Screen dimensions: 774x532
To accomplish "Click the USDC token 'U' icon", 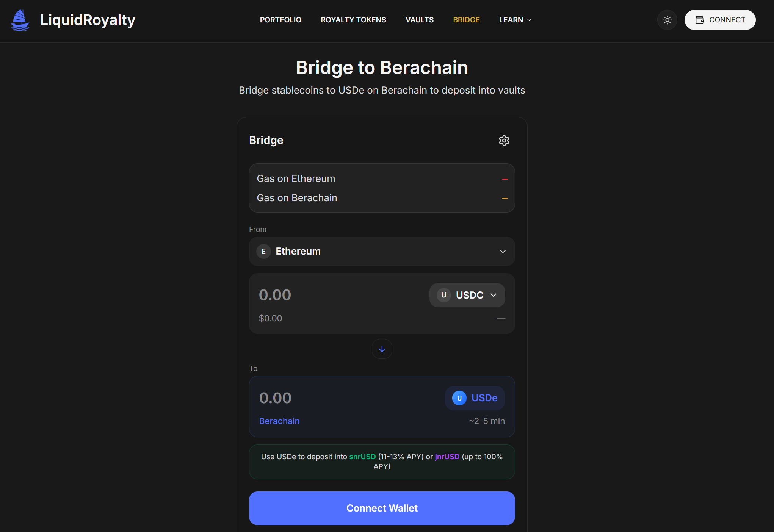I will pos(443,295).
